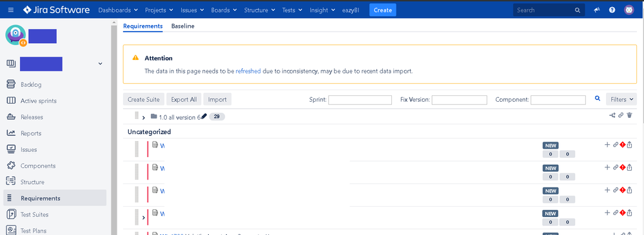Click the Test Suites icon in the sidebar
Image resolution: width=644 pixels, height=235 pixels.
pyautogui.click(x=11, y=214)
